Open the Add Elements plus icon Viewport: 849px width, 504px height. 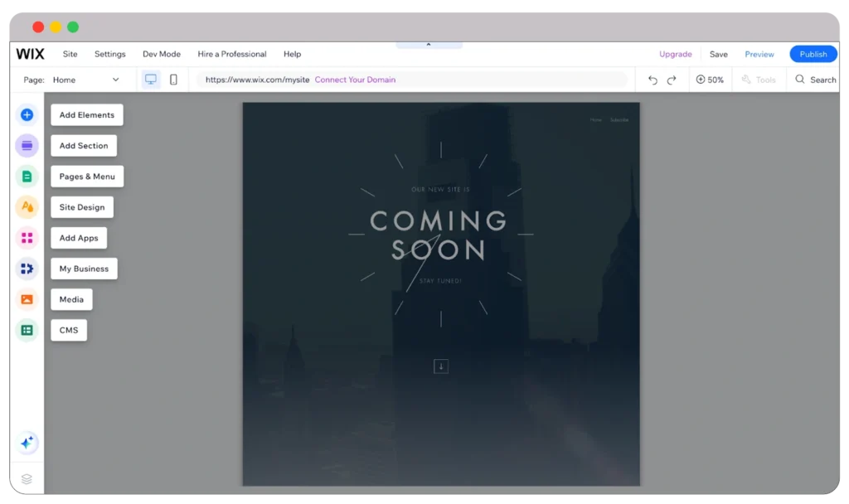tap(27, 114)
